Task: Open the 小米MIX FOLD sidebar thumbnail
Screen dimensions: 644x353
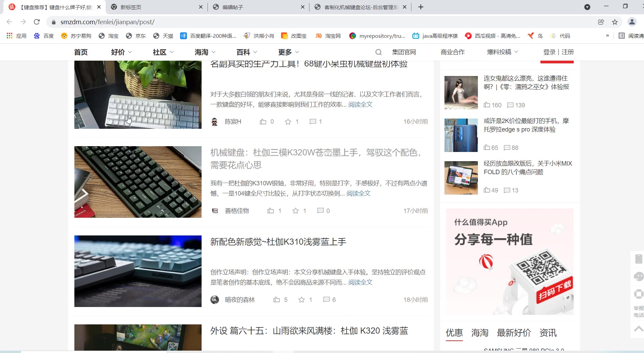Action: click(x=461, y=178)
